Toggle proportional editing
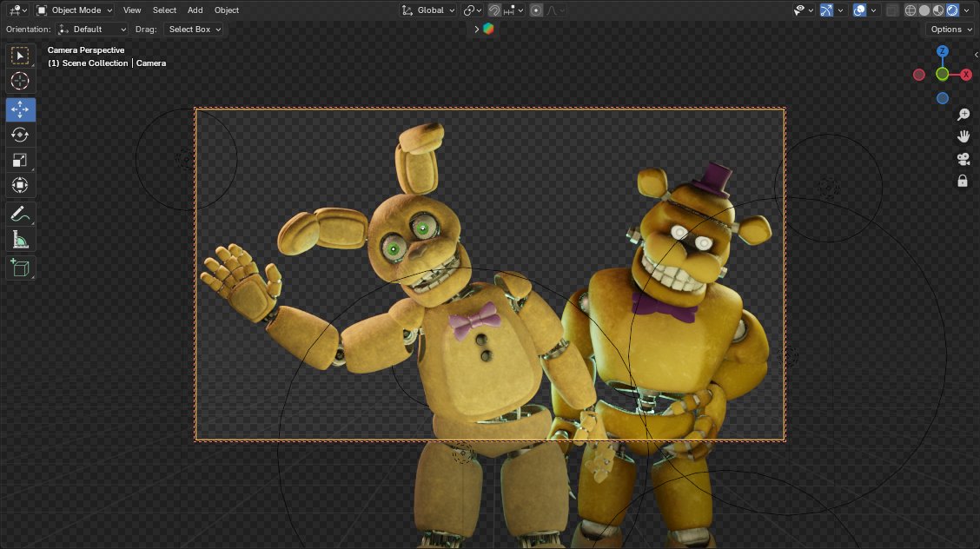The height and width of the screenshot is (549, 980). click(536, 10)
